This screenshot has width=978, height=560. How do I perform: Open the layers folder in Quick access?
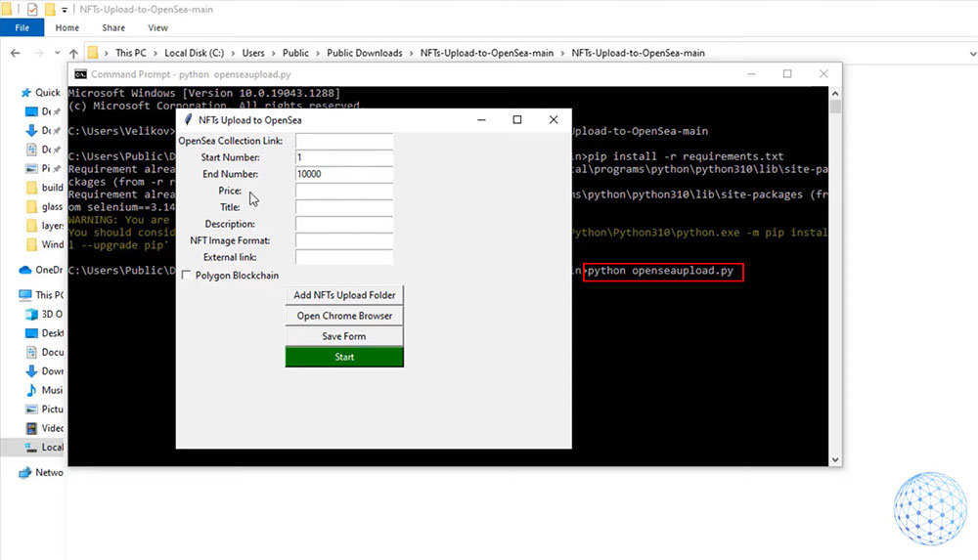44,226
